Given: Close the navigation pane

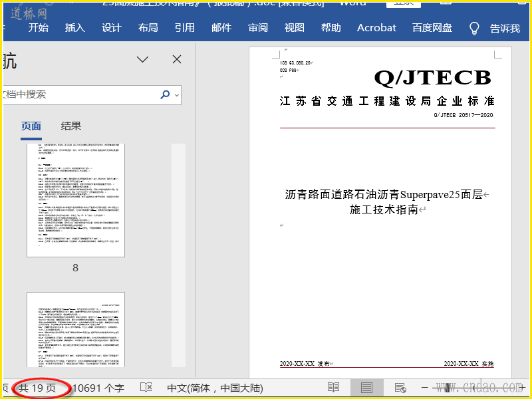Looking at the screenshot, I should pos(177,60).
